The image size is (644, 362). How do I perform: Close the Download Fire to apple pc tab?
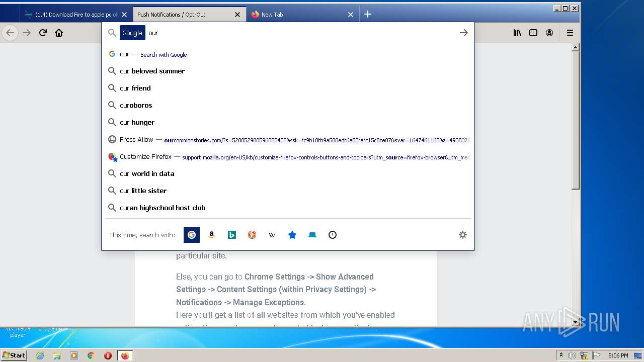point(124,15)
